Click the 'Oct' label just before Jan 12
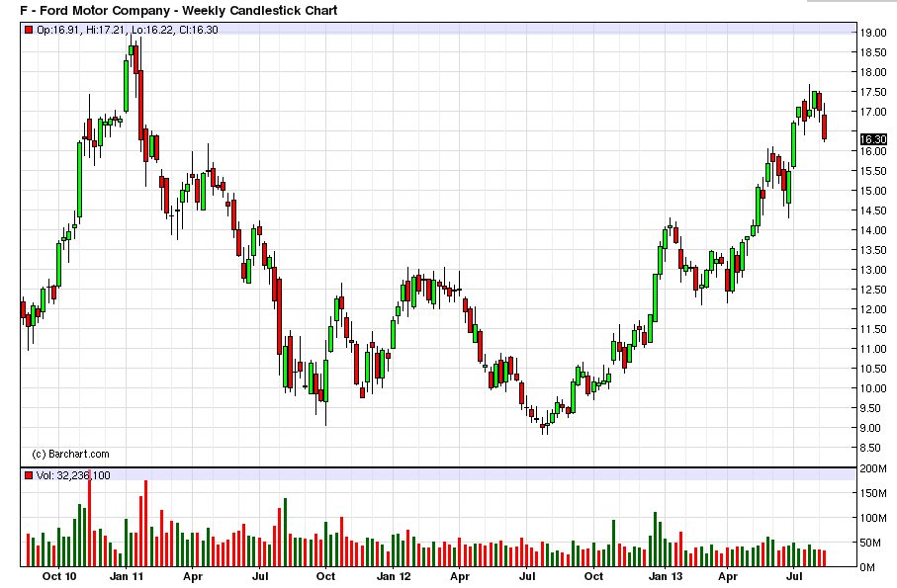The height and width of the screenshot is (588, 897). (x=325, y=576)
